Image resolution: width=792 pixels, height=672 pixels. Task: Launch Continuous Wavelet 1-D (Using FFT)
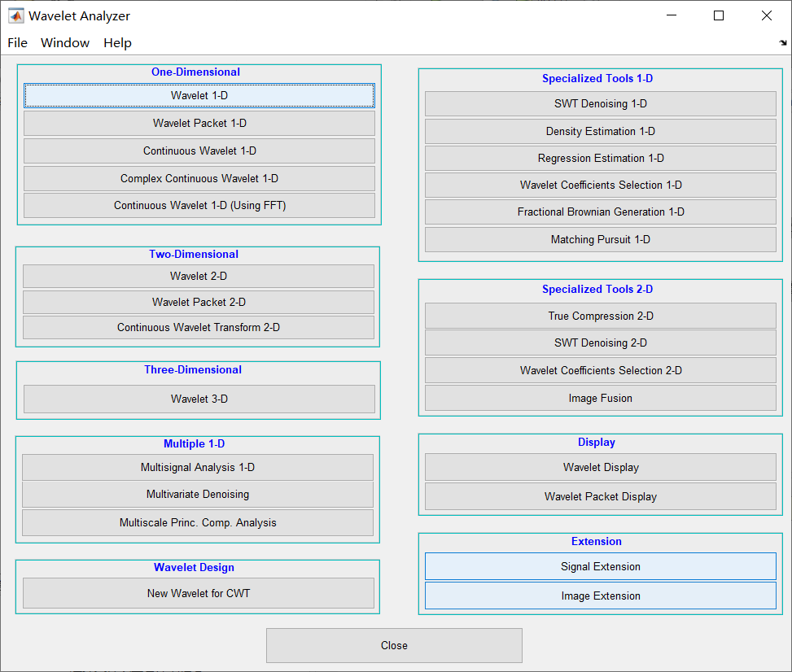[x=199, y=206]
